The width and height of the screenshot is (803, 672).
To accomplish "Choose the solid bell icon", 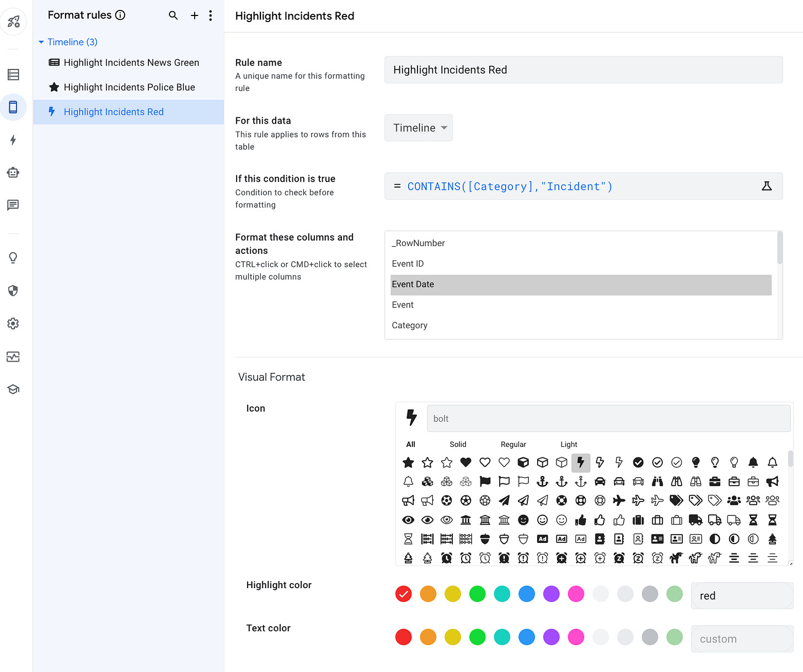I will (x=753, y=462).
